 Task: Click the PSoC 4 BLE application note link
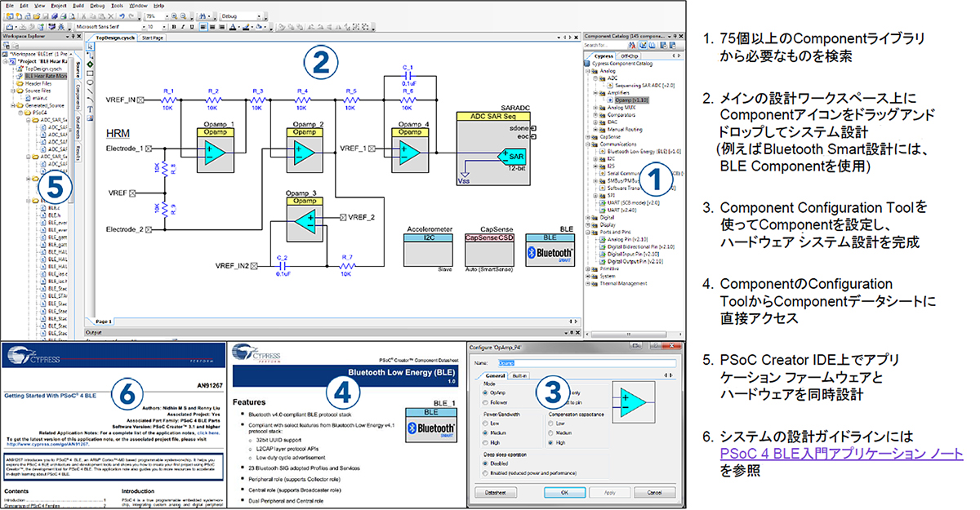coord(842,455)
